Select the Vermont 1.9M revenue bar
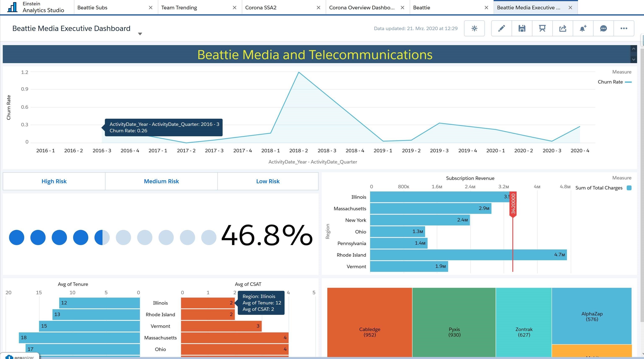The height and width of the screenshot is (359, 644). (x=409, y=266)
